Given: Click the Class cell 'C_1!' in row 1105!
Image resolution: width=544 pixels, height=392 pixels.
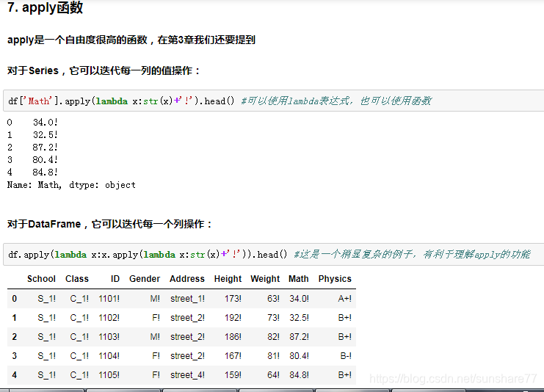Looking at the screenshot, I should pos(79,375).
